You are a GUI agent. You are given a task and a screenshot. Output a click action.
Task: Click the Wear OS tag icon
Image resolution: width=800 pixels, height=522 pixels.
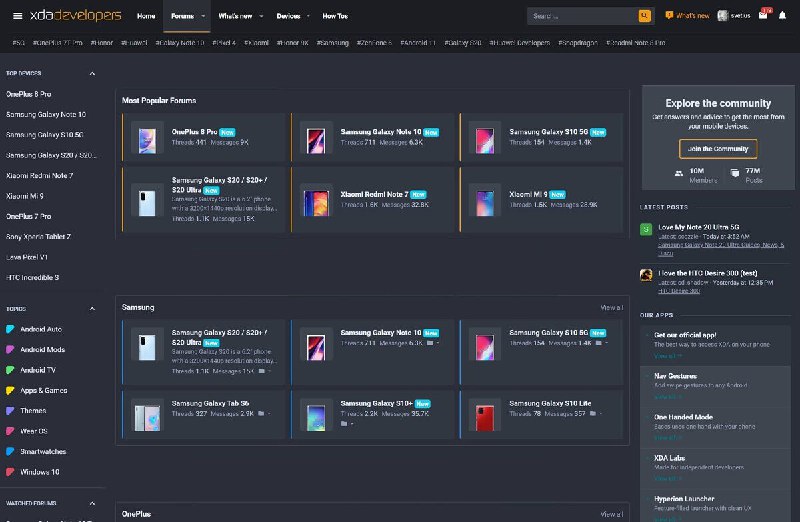coord(10,431)
